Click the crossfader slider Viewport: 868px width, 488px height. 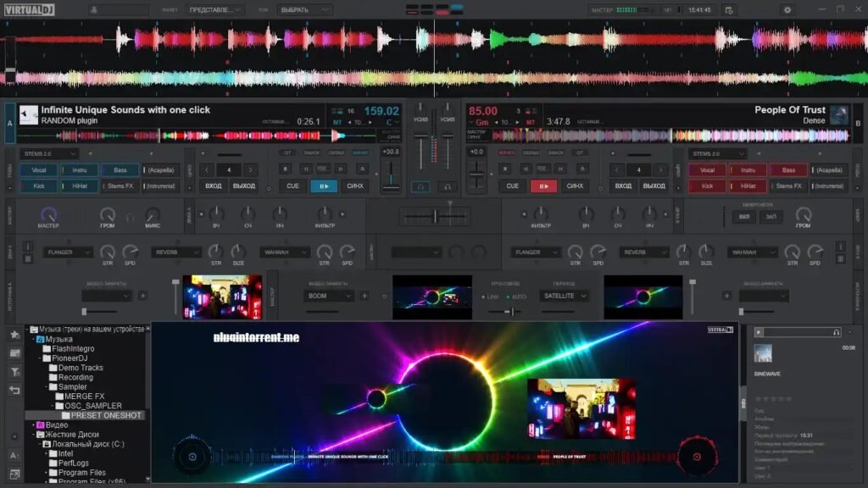click(435, 217)
